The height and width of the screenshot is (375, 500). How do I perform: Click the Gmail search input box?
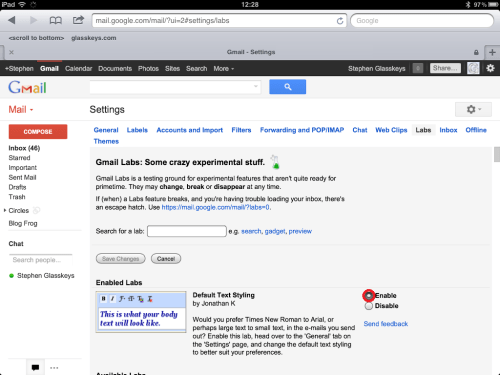coord(175,87)
